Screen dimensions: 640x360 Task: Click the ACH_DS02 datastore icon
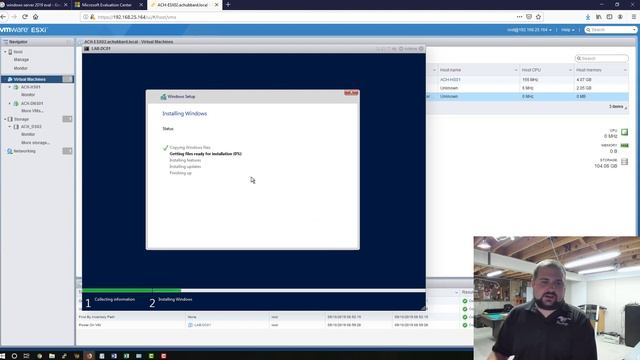point(16,127)
